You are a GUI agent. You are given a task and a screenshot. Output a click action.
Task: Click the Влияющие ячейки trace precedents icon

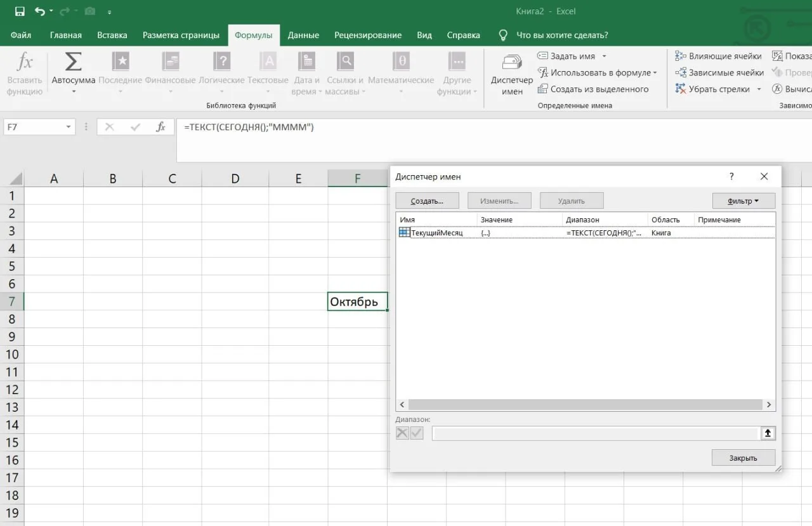pyautogui.click(x=681, y=56)
